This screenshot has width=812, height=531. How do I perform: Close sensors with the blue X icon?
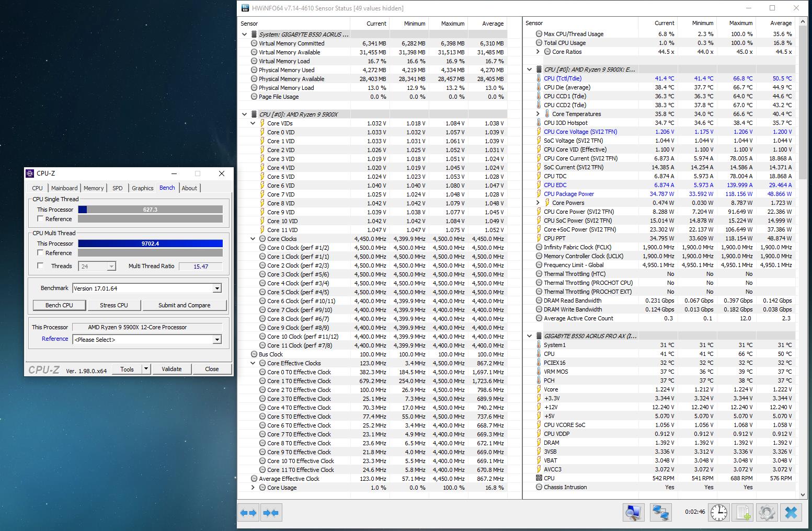click(x=791, y=513)
